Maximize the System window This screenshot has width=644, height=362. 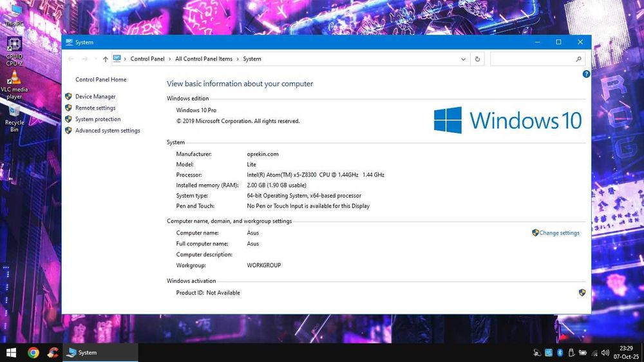tap(558, 43)
